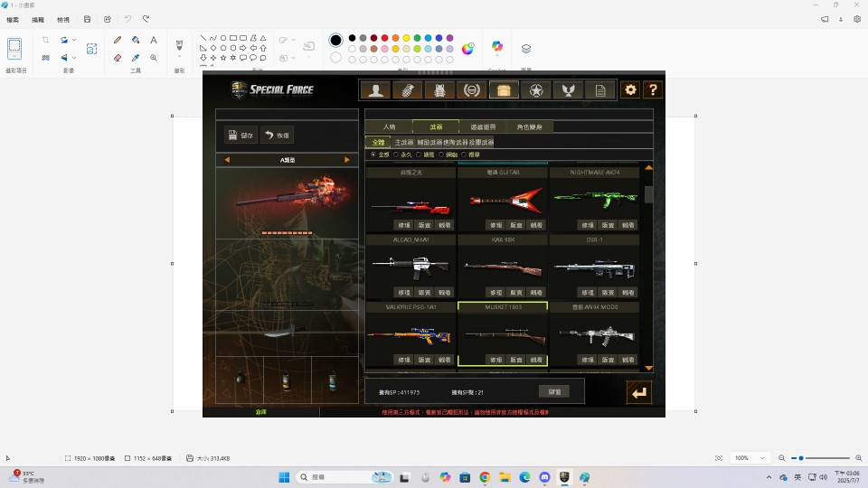Pick the five-point star shape
Viewport: 868px width, 488px height.
223,58
